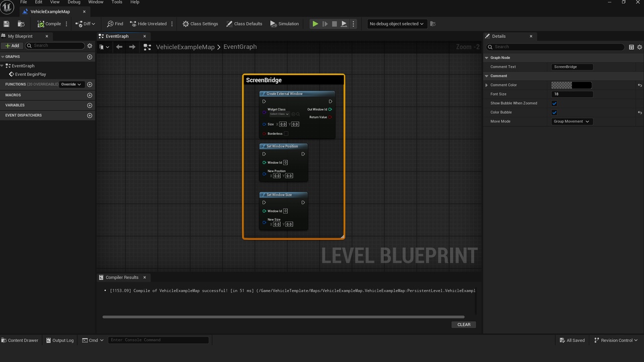Open the Hide Unrelated options three-dot menu

[x=172, y=24]
